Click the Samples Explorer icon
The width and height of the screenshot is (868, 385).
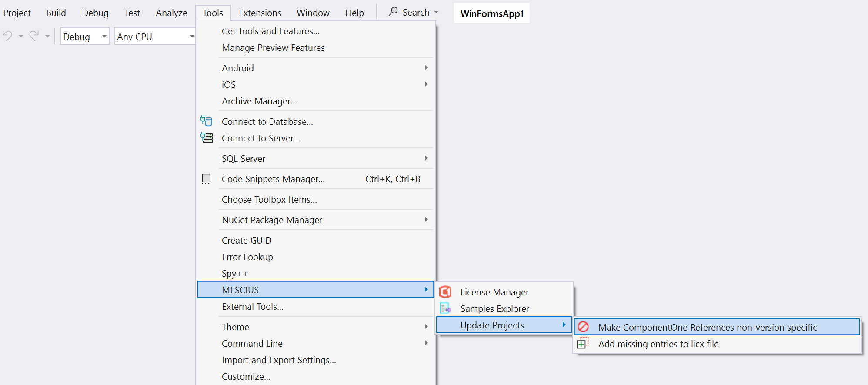pyautogui.click(x=445, y=308)
